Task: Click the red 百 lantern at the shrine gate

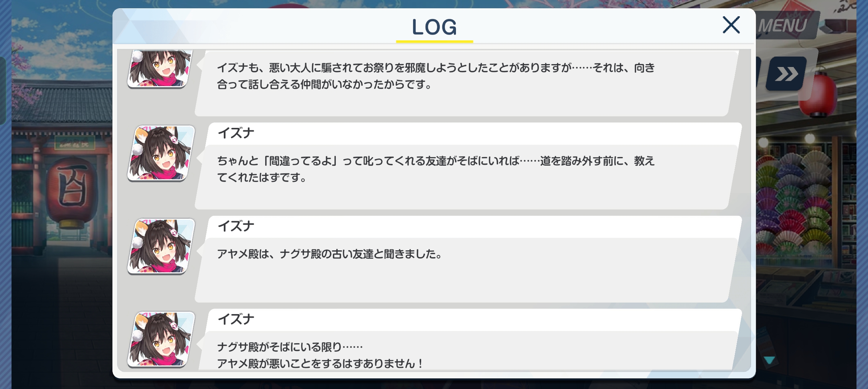Action: pos(72,191)
